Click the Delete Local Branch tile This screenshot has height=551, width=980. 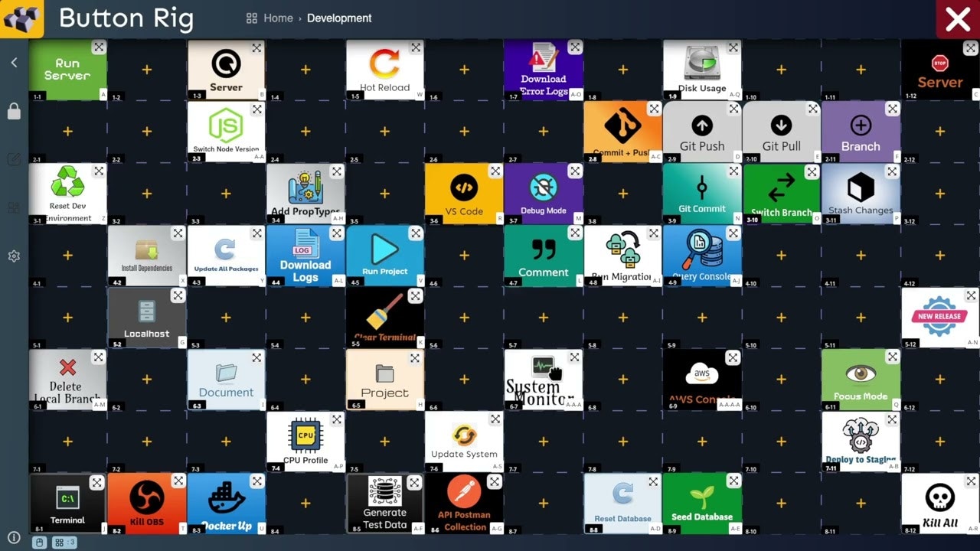tap(67, 380)
